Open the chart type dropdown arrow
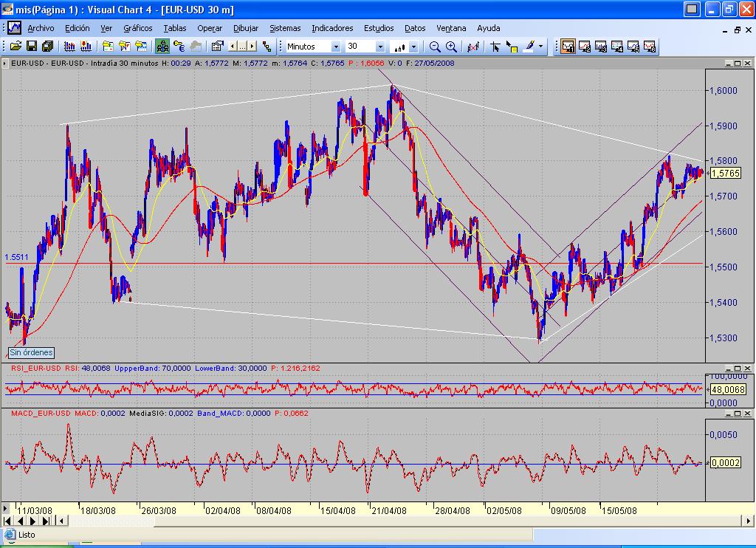756x548 pixels. pyautogui.click(x=413, y=47)
